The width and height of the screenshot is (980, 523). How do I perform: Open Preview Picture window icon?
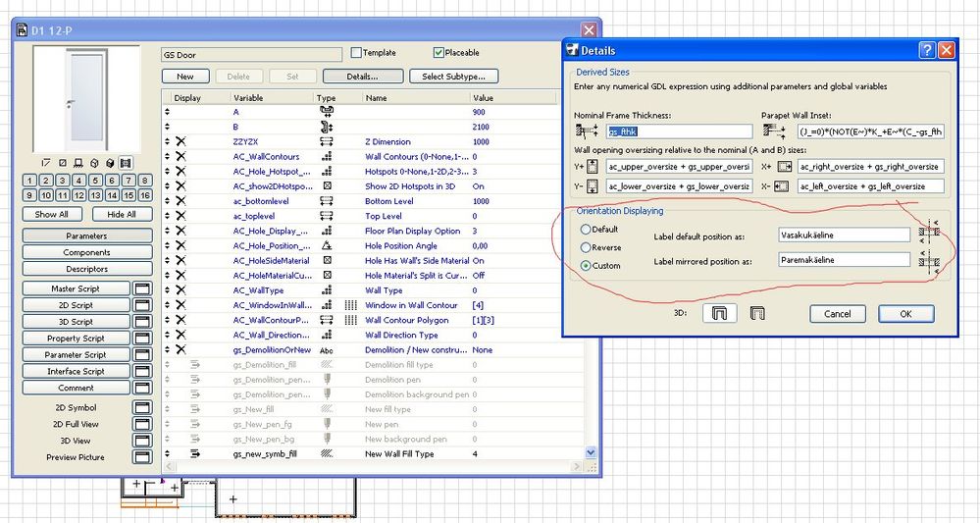[142, 456]
